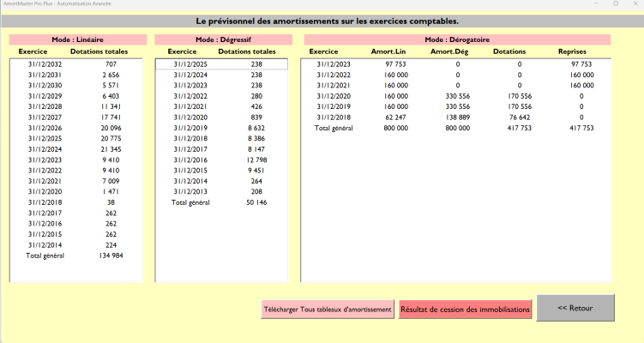Select Linéaire row 31/12/2017

76,214
